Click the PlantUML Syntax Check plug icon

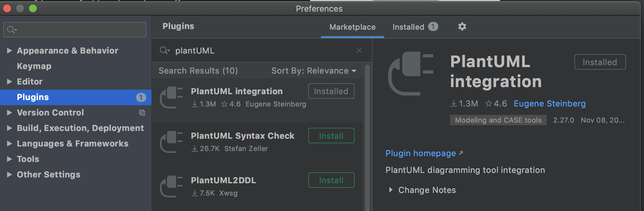tap(171, 142)
